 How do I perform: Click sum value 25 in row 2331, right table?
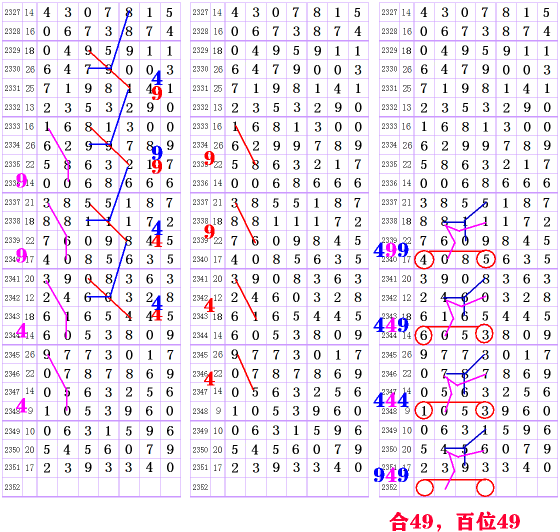pos(407,88)
